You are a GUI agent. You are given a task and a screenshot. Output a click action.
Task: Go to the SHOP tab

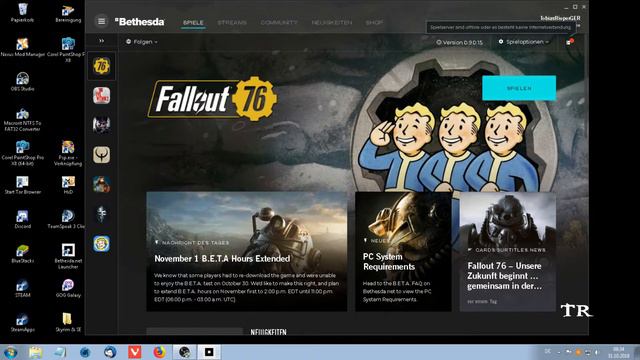coord(374,22)
